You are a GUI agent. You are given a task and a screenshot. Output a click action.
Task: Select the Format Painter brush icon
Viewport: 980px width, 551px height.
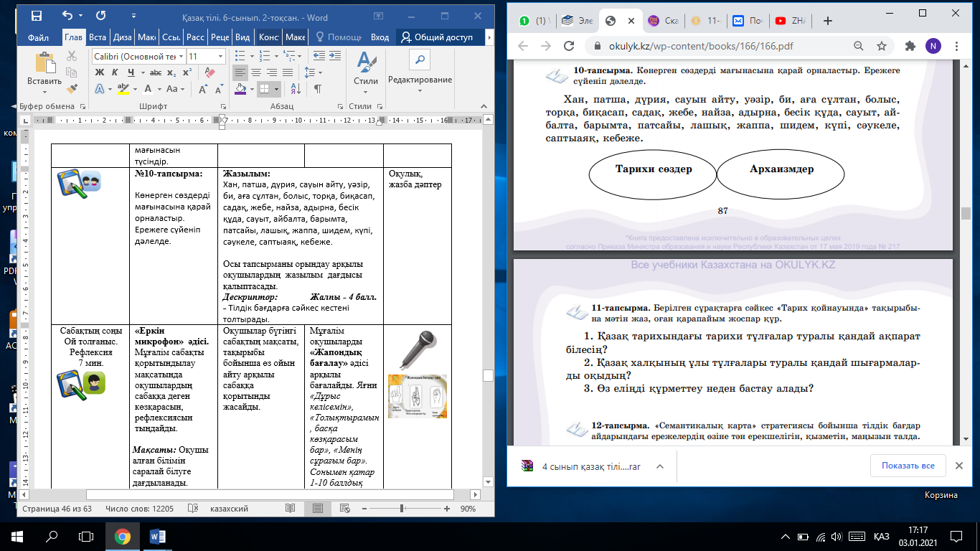coord(72,88)
